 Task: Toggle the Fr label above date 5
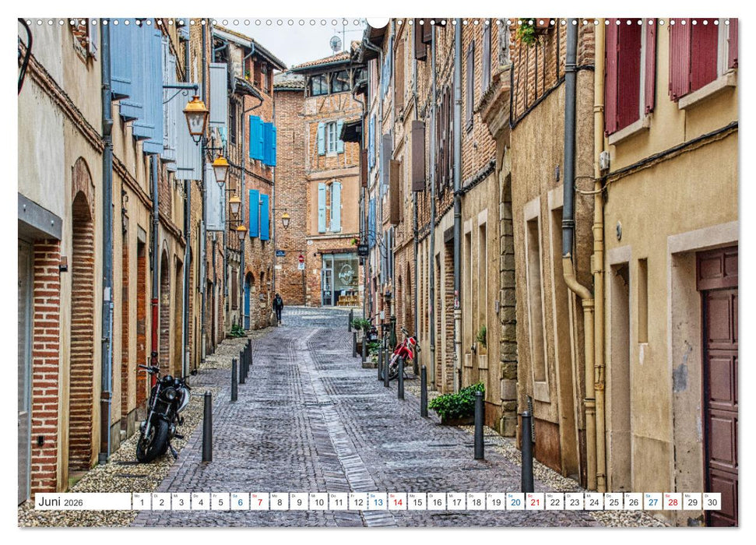213,495
